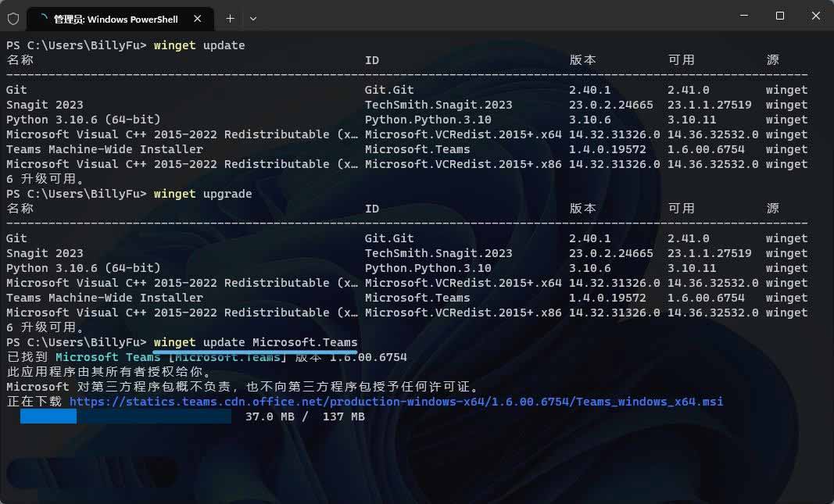Click Git.Git ID in second table

click(x=389, y=238)
